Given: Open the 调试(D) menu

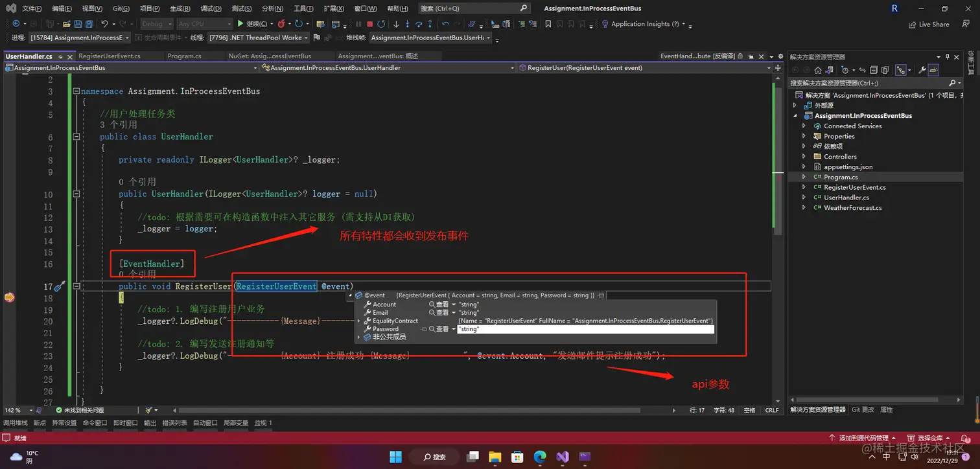Looking at the screenshot, I should click(211, 8).
